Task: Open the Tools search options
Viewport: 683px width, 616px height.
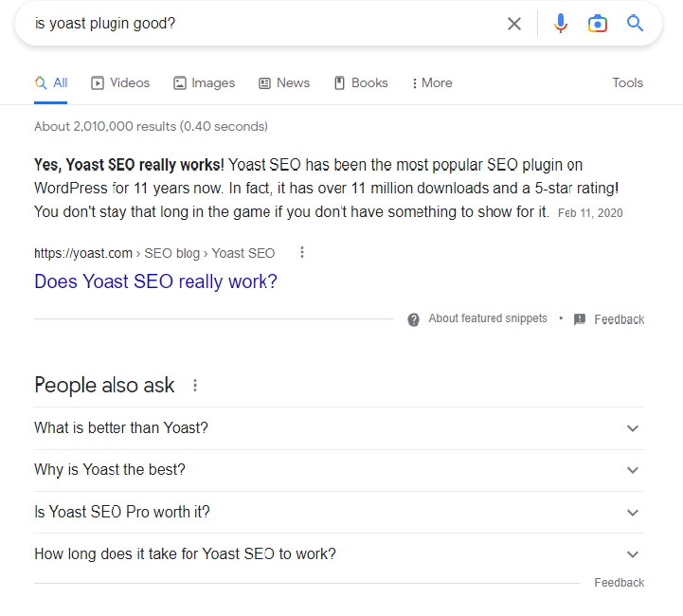Action: tap(627, 82)
